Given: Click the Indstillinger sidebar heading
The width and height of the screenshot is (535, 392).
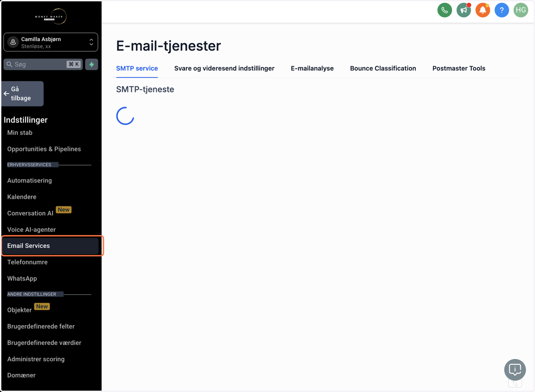Looking at the screenshot, I should pos(25,120).
